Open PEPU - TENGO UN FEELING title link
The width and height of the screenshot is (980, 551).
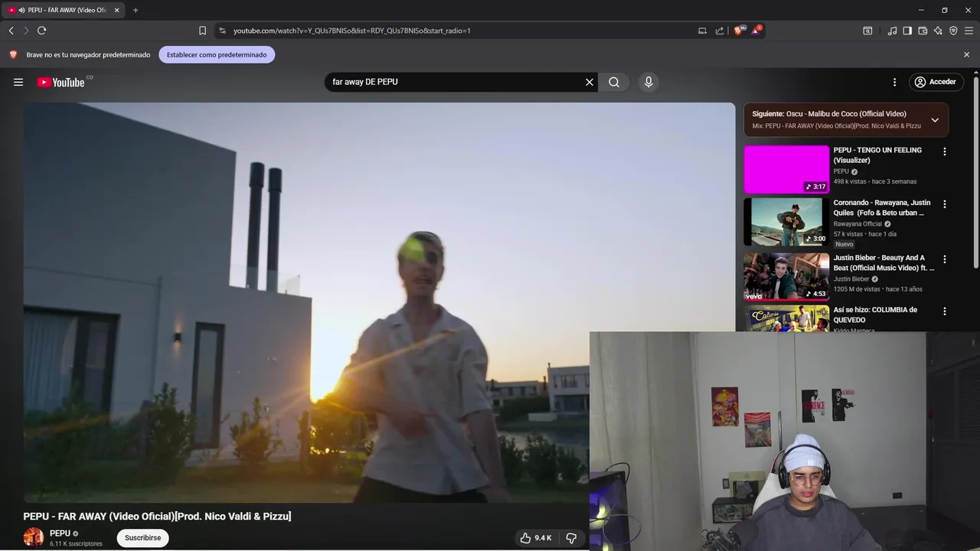click(877, 155)
